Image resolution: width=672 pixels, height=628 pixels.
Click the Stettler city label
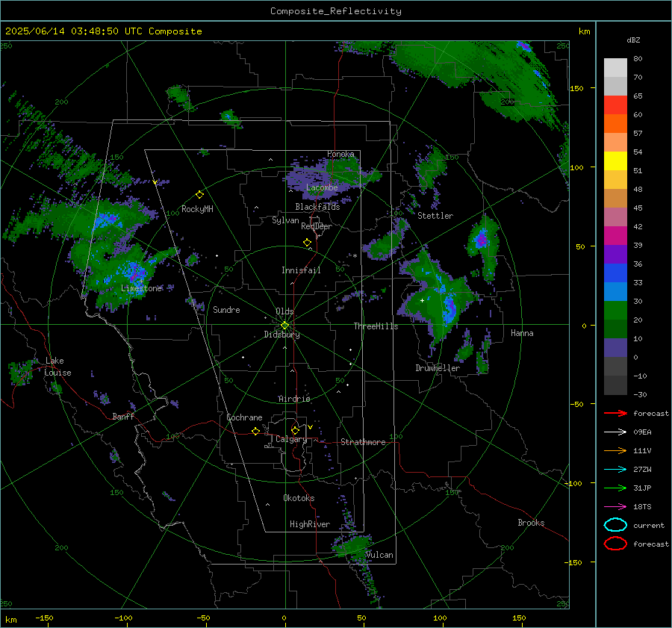435,216
